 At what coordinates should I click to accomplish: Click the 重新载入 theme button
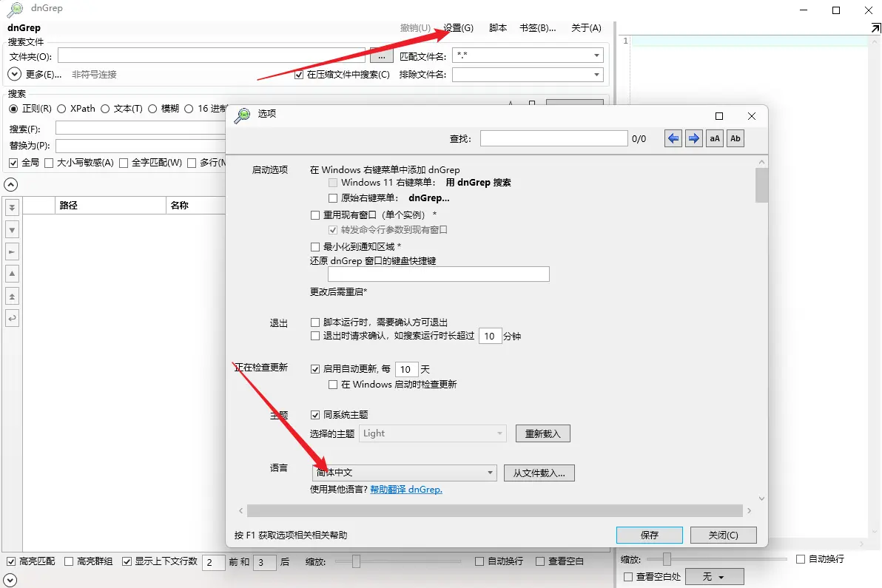point(543,433)
